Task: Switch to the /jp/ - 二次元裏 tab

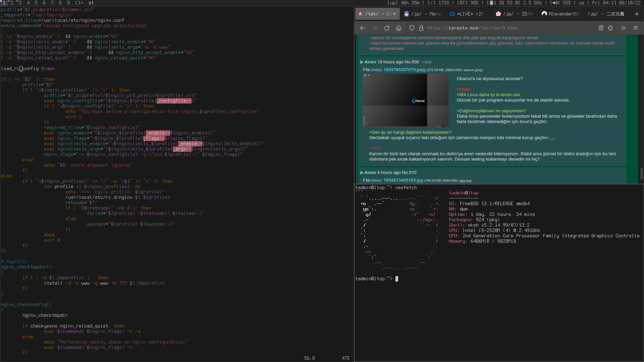Action: pyautogui.click(x=606, y=14)
